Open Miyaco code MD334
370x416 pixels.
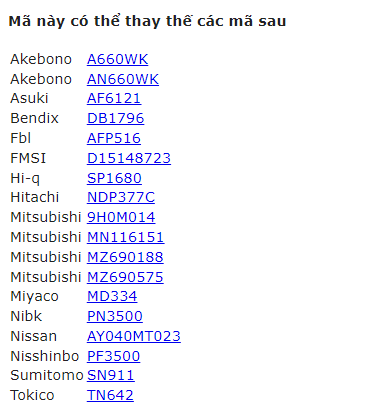112,296
